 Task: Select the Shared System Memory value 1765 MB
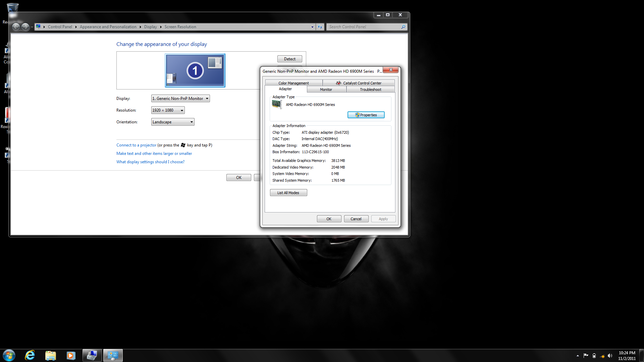tap(338, 180)
